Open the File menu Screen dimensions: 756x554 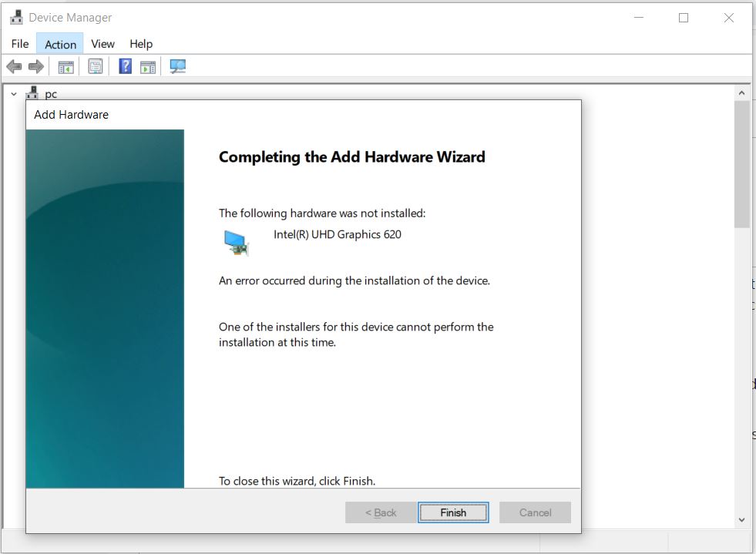[19, 44]
